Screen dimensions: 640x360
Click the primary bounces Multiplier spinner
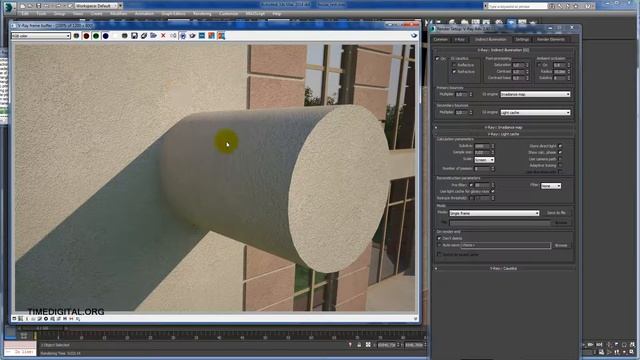[471, 94]
